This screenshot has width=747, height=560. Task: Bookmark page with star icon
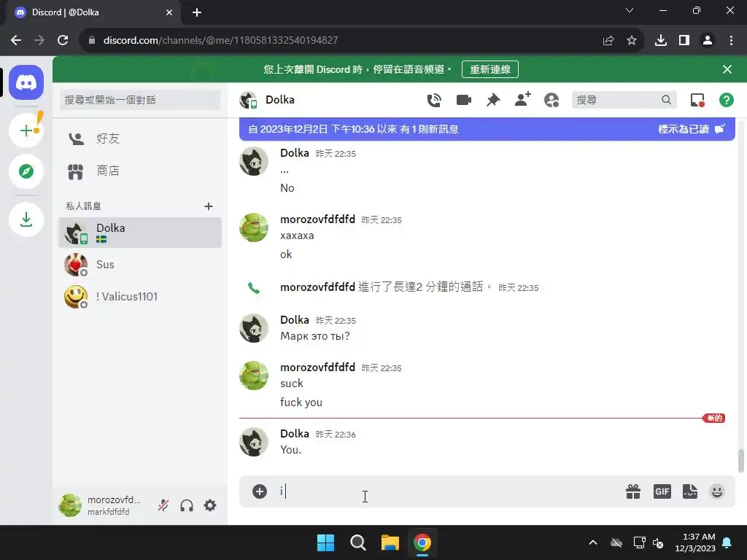(x=632, y=41)
